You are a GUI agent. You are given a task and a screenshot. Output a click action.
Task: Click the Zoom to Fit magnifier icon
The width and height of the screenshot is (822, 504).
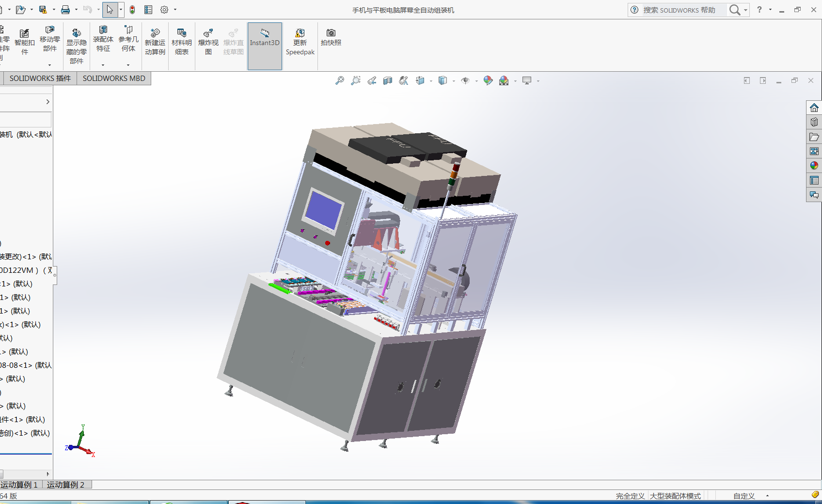click(x=340, y=80)
